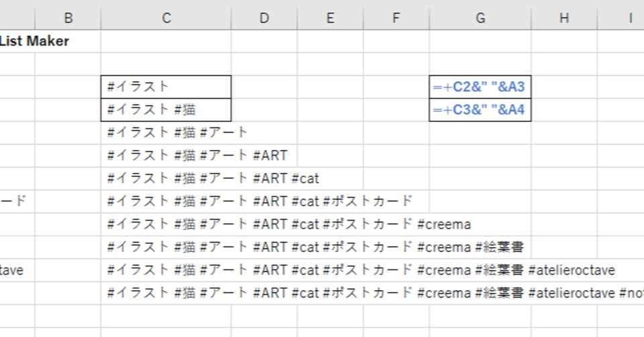Click the 'List Maker' title cell
Viewport: 644px width, 337px height.
[x=35, y=42]
